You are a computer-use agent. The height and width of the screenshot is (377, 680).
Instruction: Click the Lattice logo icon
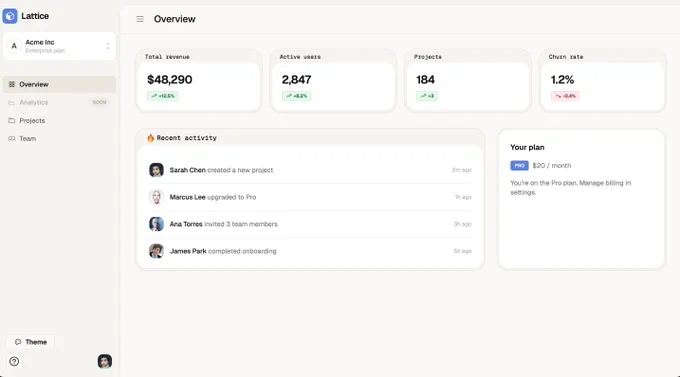tap(10, 16)
